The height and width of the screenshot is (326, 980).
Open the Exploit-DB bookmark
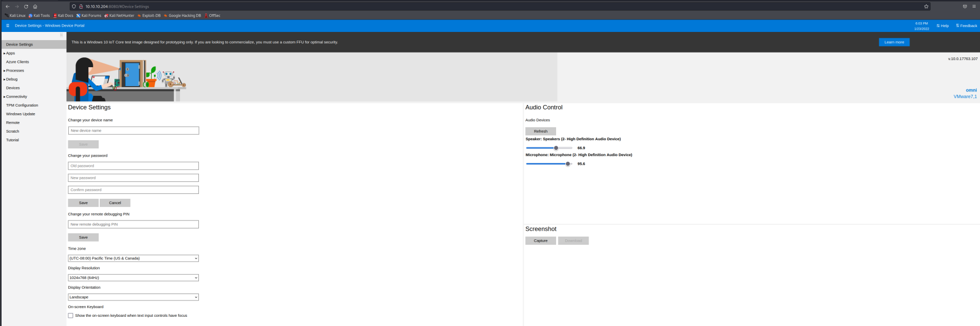pos(149,16)
